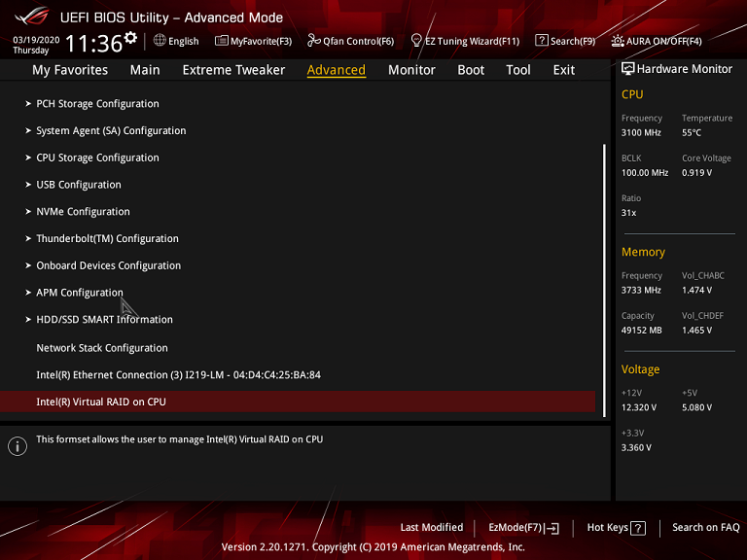
Task: Click the MyFavorite list icon
Action: pyautogui.click(x=221, y=41)
